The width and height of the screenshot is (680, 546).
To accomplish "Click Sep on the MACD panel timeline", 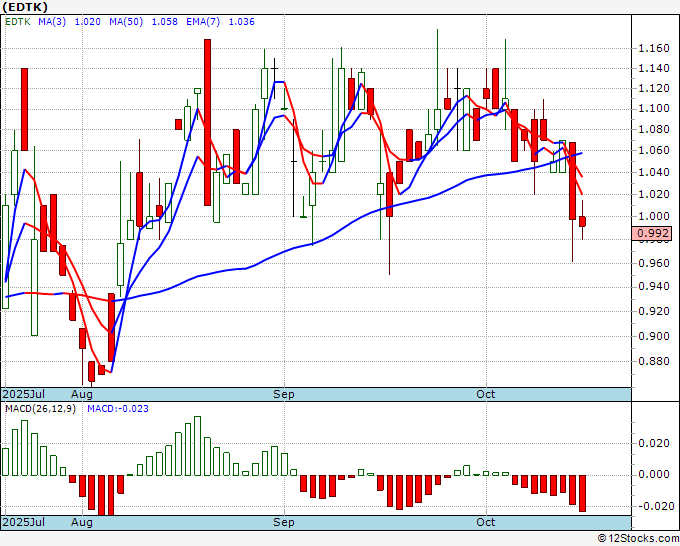I will (284, 522).
